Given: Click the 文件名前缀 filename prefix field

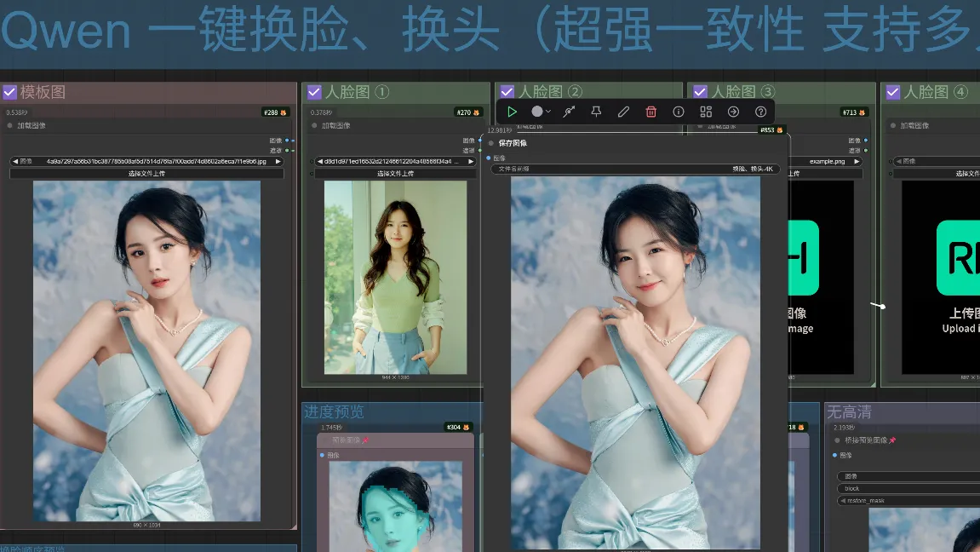Looking at the screenshot, I should [x=635, y=170].
